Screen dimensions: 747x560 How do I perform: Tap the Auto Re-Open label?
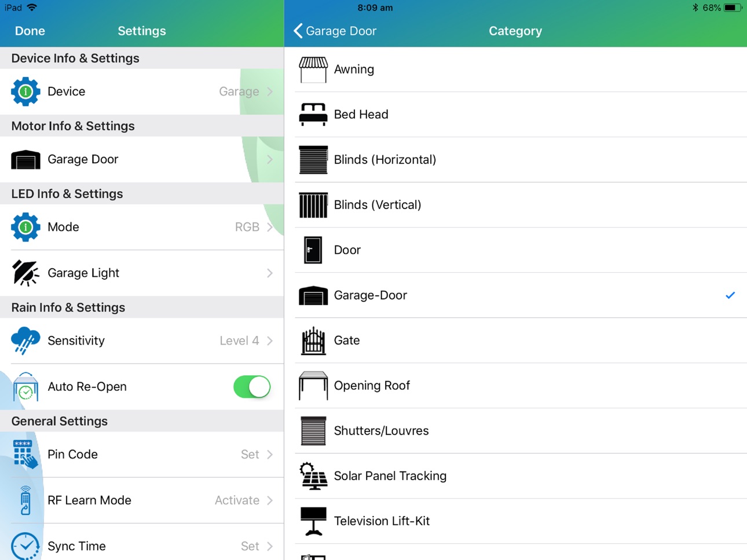[x=87, y=386]
